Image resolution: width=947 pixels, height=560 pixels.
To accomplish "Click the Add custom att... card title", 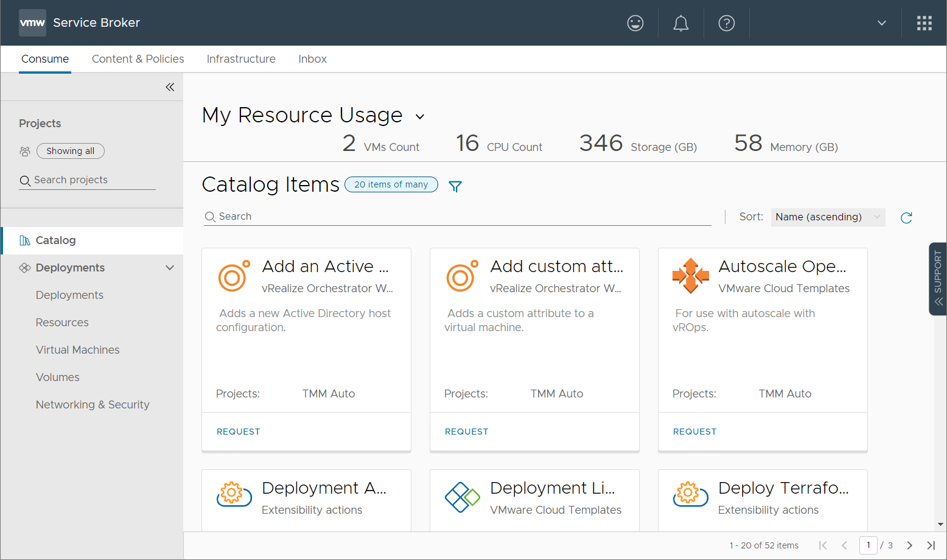I will coord(557,267).
